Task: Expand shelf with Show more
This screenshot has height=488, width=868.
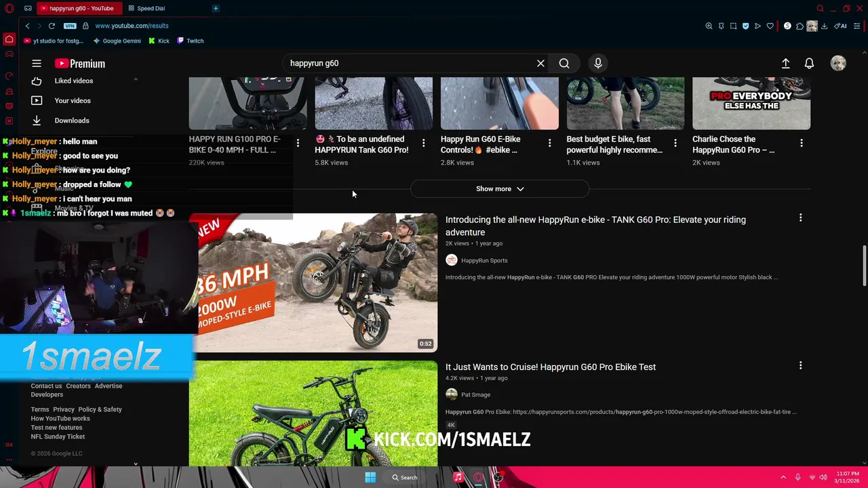Action: point(500,188)
